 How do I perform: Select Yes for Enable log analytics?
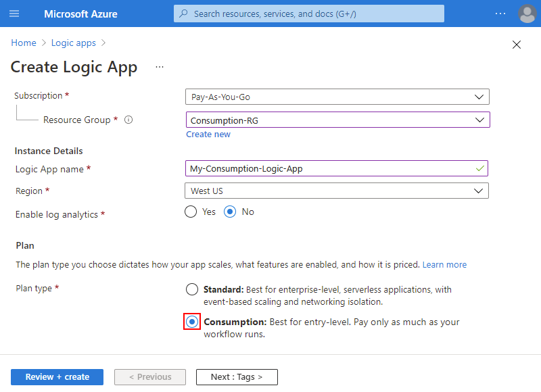click(191, 212)
